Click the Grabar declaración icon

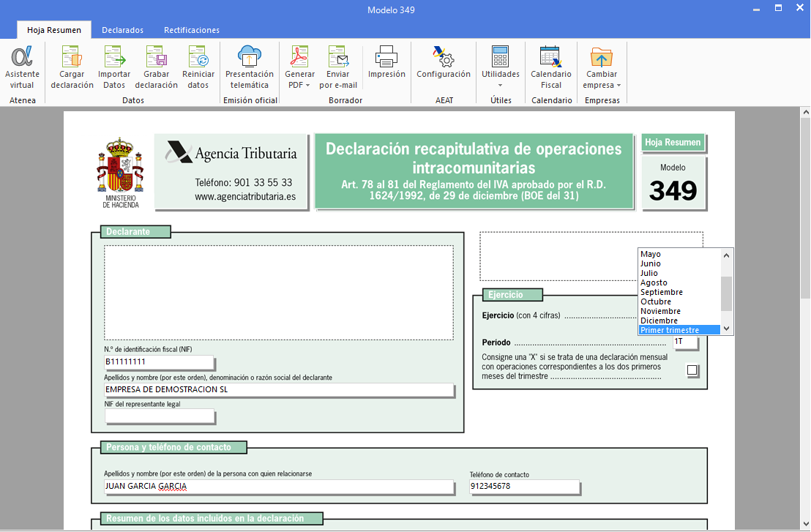(156, 56)
